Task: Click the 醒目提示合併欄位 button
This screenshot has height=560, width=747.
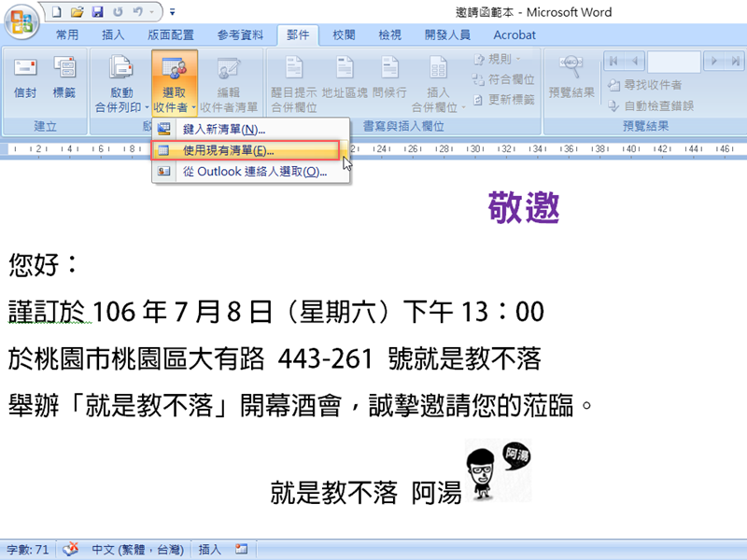Action: point(294,83)
